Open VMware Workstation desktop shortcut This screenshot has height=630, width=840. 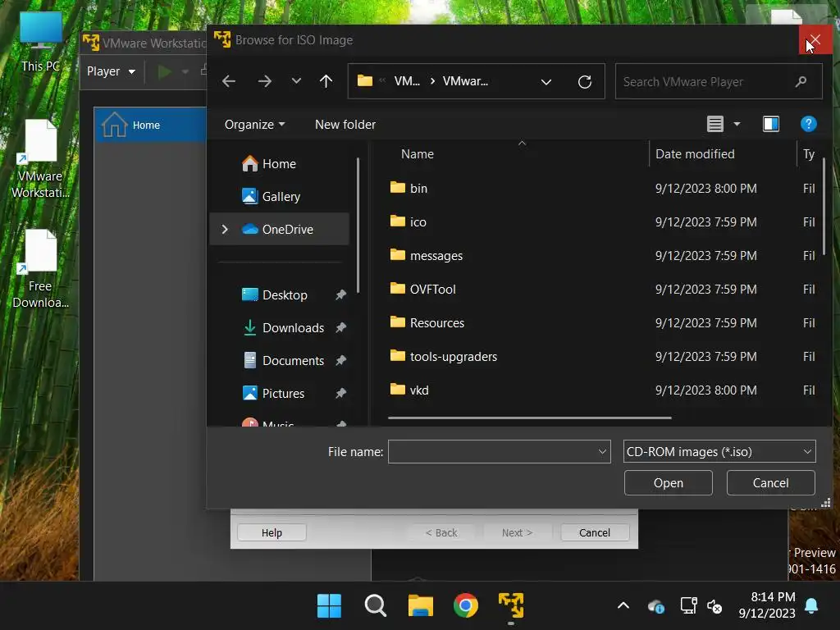[40, 160]
